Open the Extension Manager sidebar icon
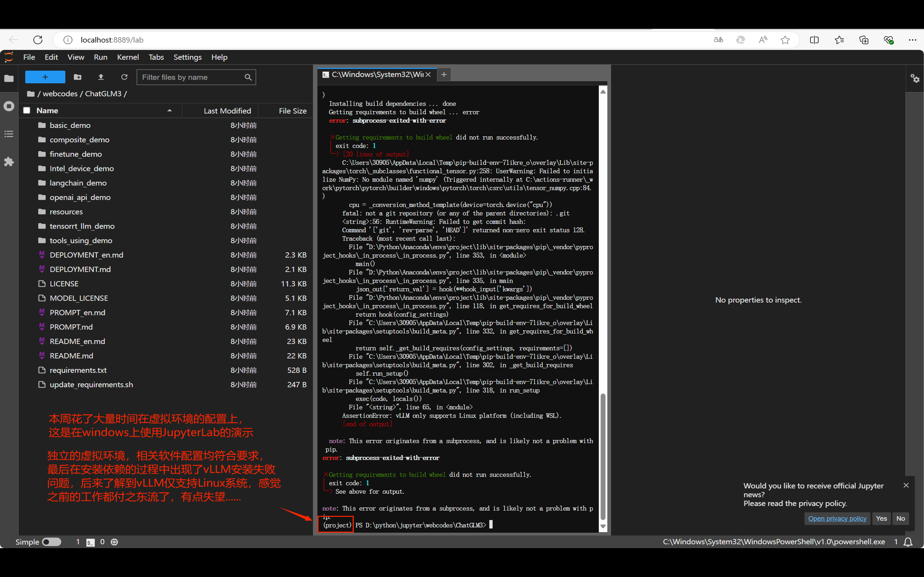The image size is (924, 577). point(9,162)
